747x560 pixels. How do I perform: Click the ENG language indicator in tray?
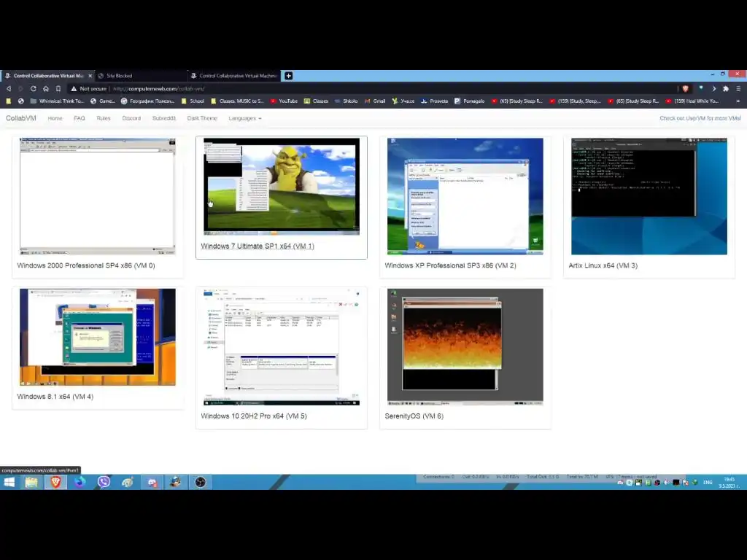coord(708,483)
